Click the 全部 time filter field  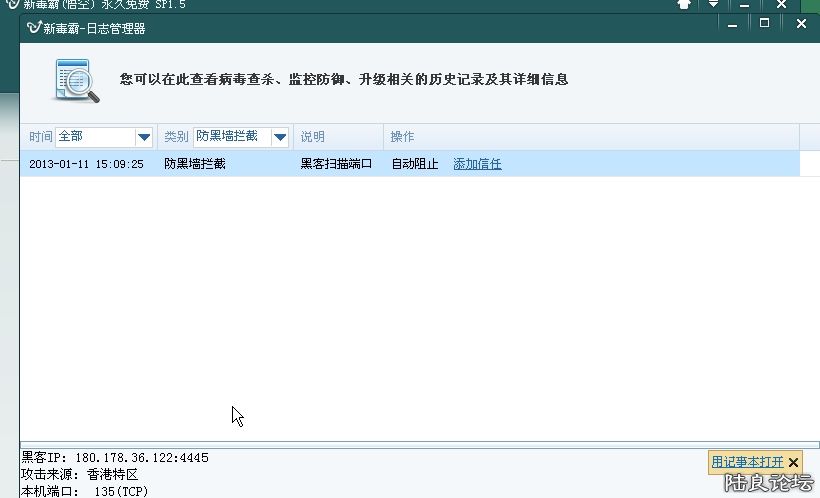(95, 137)
